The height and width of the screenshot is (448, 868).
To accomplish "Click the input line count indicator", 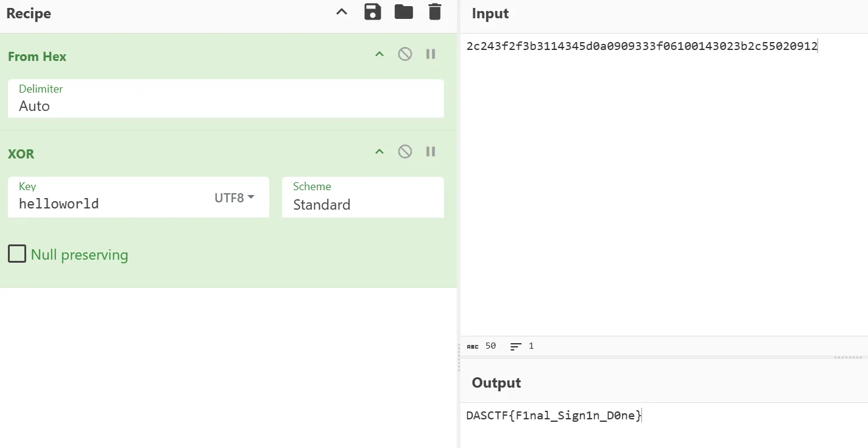I will (x=523, y=346).
